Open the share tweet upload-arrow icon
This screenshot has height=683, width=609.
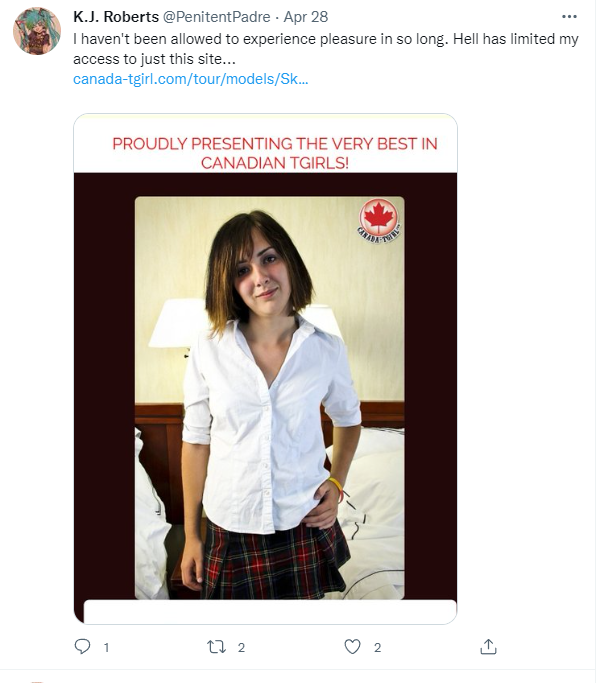click(488, 646)
